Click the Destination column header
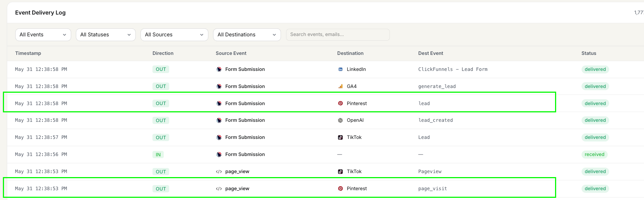The width and height of the screenshot is (644, 200). point(350,53)
